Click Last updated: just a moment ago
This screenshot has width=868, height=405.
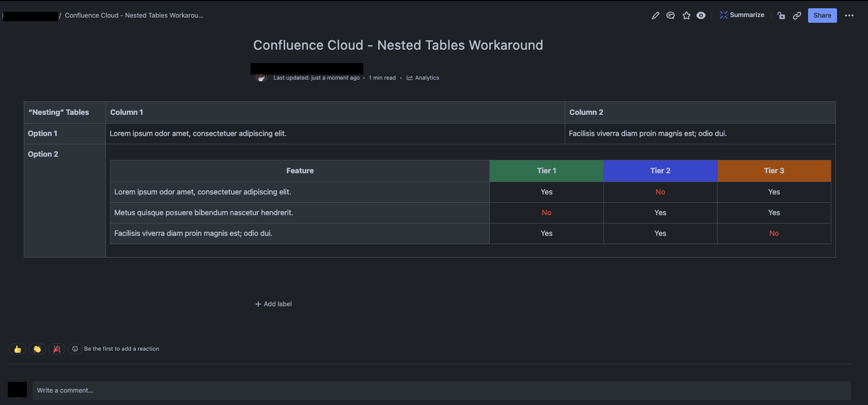pos(316,78)
